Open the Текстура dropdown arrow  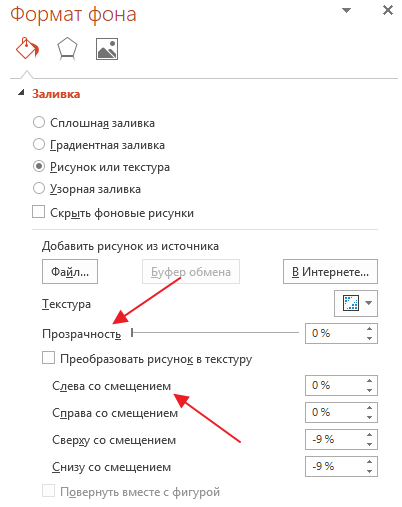click(368, 303)
